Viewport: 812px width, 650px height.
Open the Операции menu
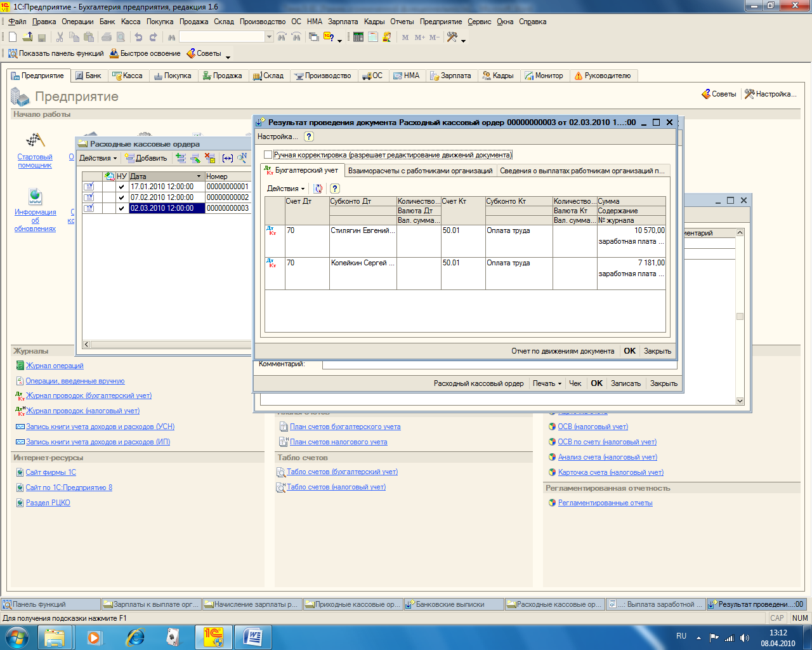click(77, 22)
